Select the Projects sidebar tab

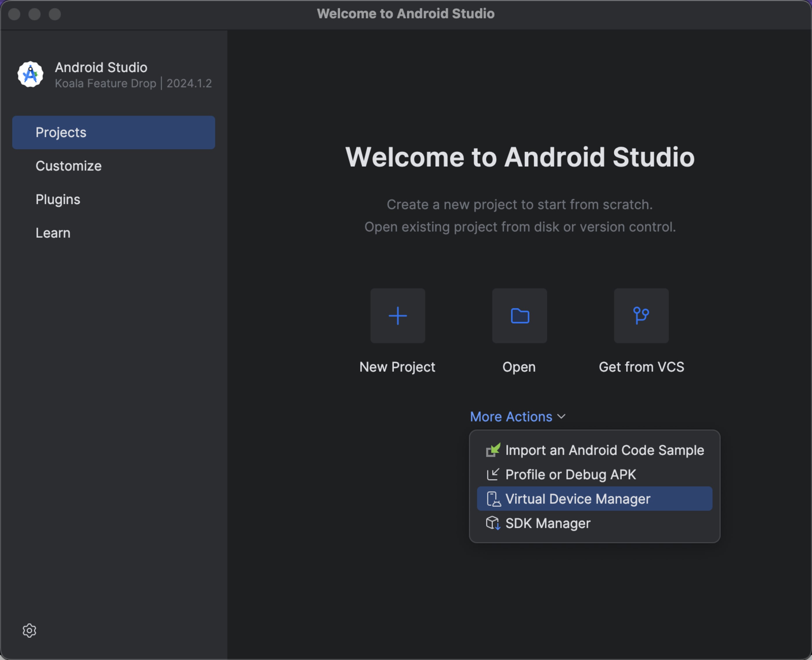click(61, 132)
